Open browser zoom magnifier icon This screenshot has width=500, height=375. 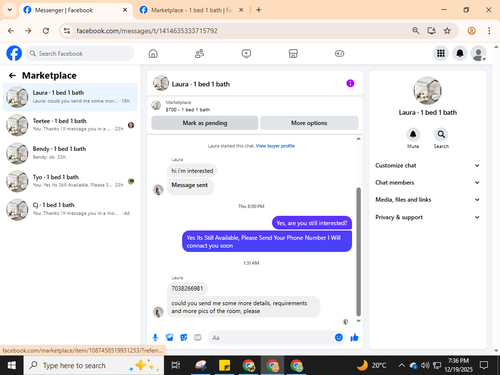pos(415,31)
